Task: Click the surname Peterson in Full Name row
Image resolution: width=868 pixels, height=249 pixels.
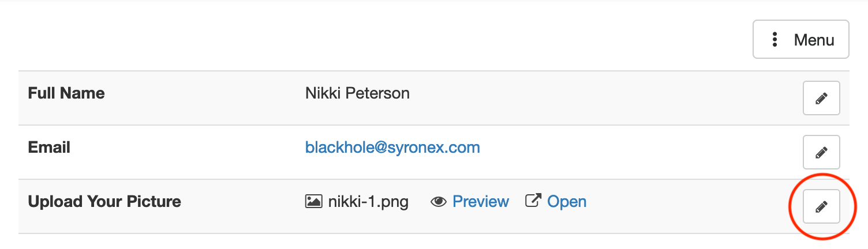Action: coord(378,93)
